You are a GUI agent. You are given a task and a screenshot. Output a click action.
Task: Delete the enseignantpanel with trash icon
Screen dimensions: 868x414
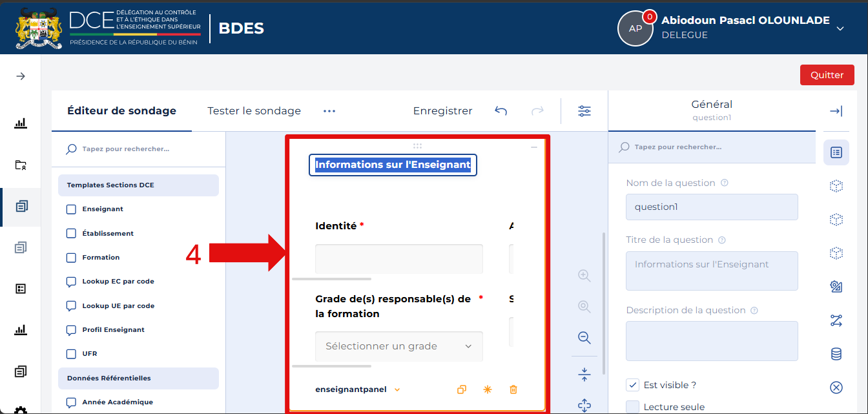[x=513, y=389]
